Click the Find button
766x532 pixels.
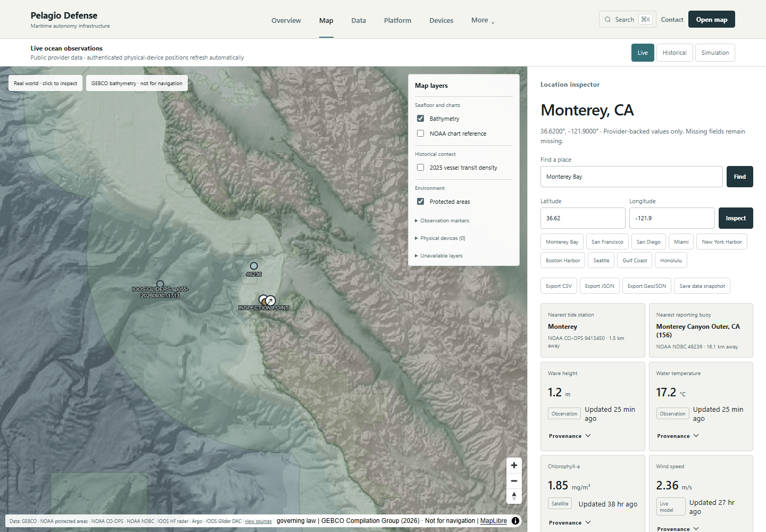click(x=740, y=177)
